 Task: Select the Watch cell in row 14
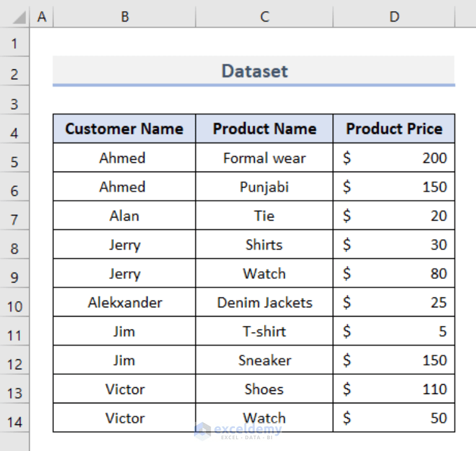(x=265, y=418)
